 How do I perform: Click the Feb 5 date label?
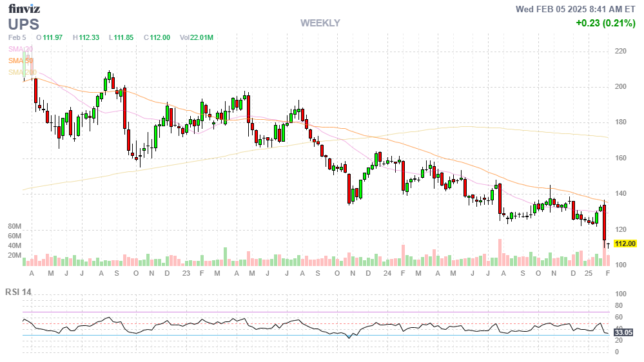pyautogui.click(x=17, y=37)
